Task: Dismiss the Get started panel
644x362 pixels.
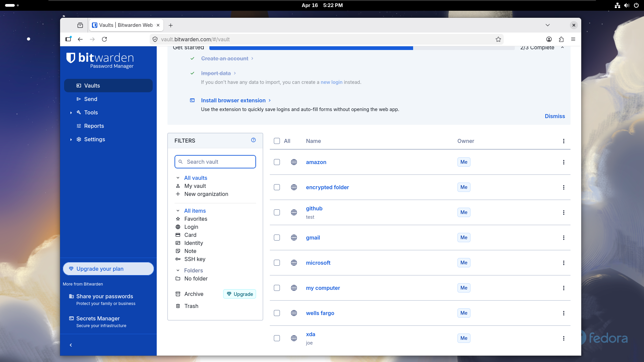Action: 555,116
